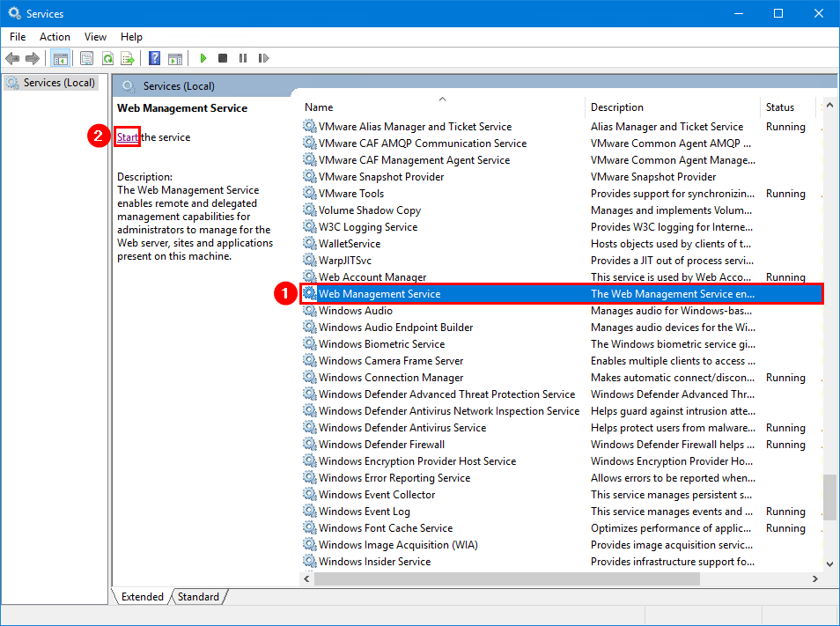This screenshot has height=626, width=840.
Task: Select Windows Defender Advanced Threat Protection Service
Action: (446, 394)
